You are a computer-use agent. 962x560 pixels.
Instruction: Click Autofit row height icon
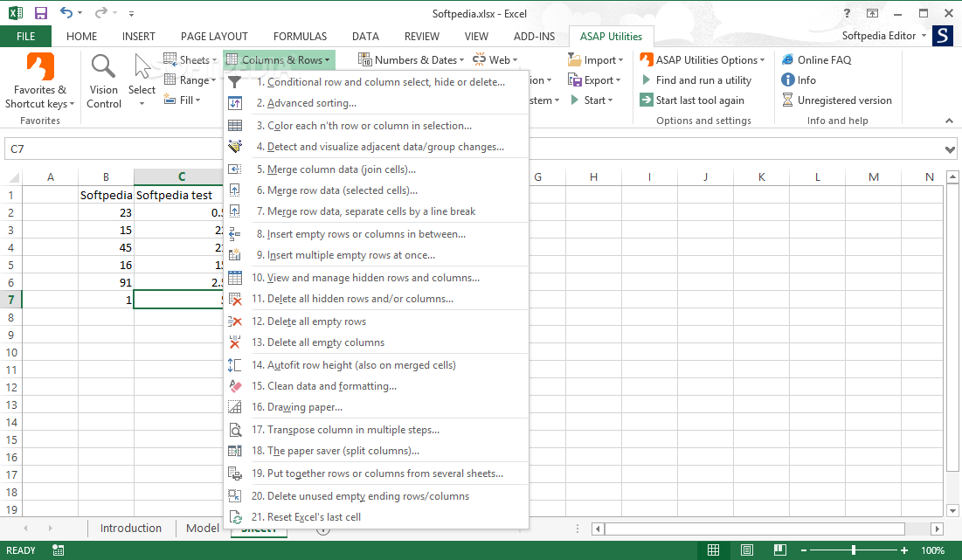pos(234,365)
